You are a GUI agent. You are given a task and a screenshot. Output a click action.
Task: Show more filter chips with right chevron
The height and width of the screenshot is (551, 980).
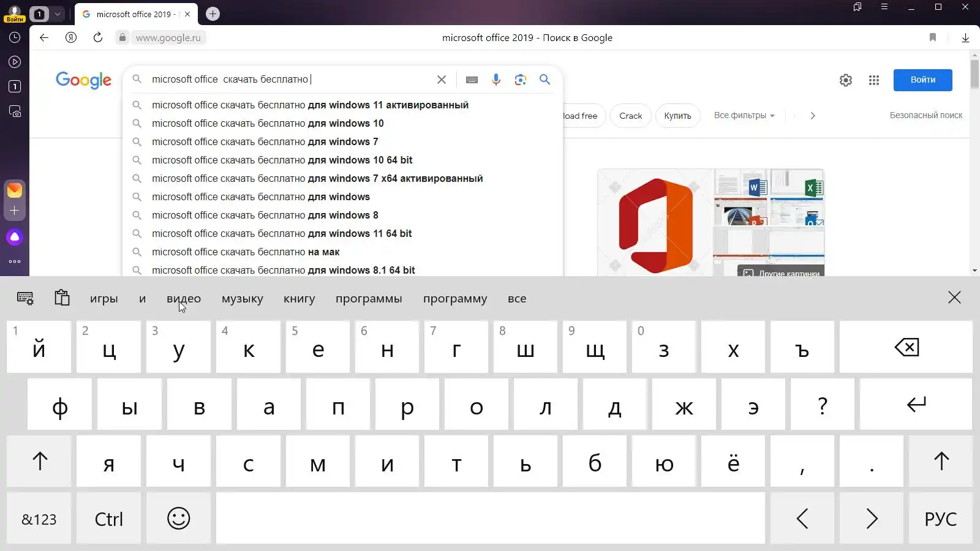coord(813,115)
